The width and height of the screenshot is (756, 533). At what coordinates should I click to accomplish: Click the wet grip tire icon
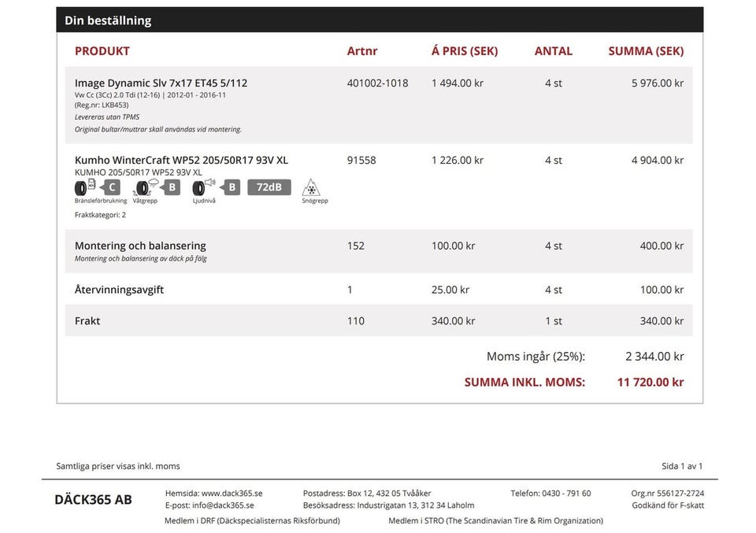pyautogui.click(x=146, y=187)
